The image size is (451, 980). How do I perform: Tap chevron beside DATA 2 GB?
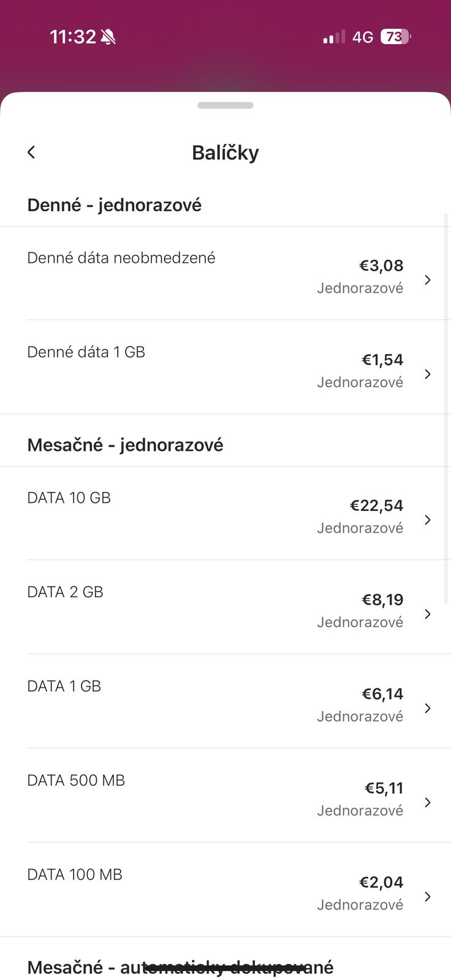pos(428,614)
